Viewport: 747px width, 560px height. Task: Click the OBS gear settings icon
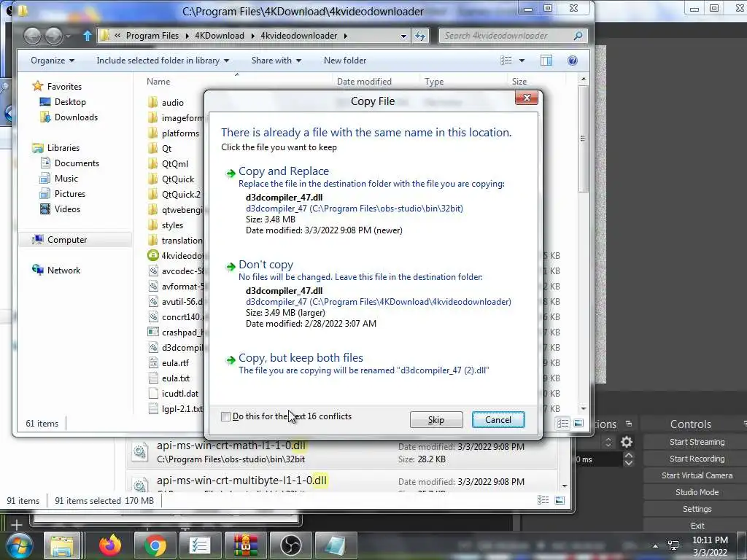pyautogui.click(x=627, y=443)
